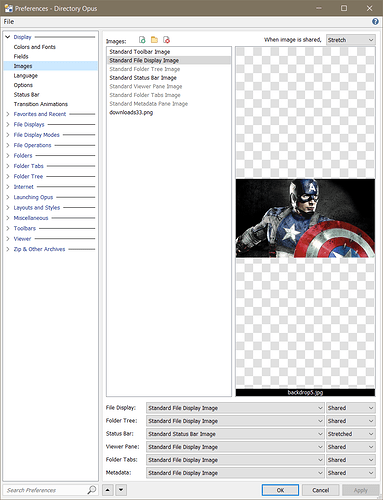The width and height of the screenshot is (383, 500).
Task: Expand the File Display Modes category
Action: click(8, 135)
